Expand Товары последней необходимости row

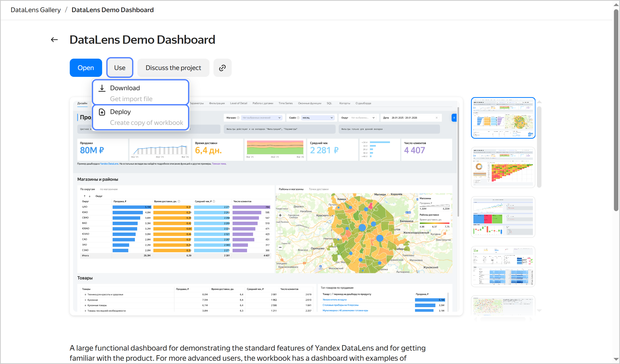click(x=85, y=311)
